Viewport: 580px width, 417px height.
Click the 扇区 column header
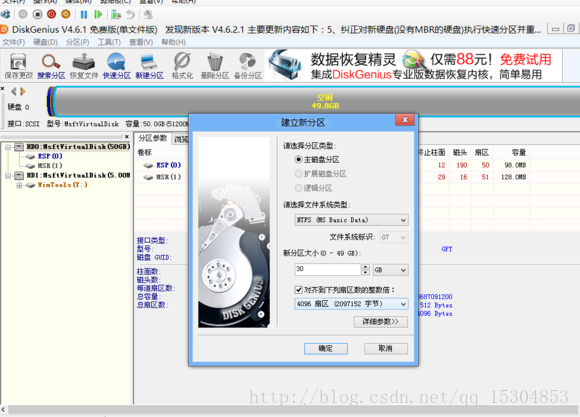(482, 152)
